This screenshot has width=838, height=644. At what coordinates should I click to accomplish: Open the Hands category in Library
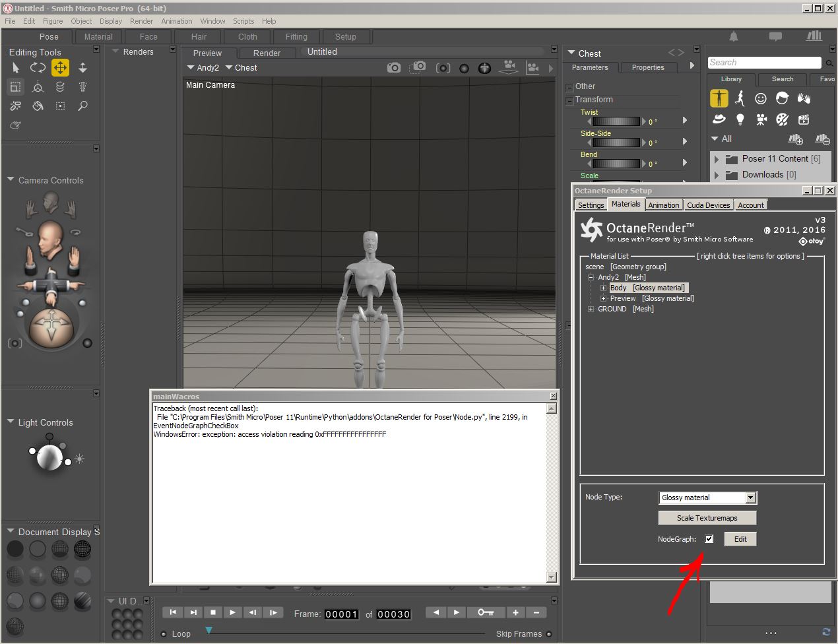803,98
